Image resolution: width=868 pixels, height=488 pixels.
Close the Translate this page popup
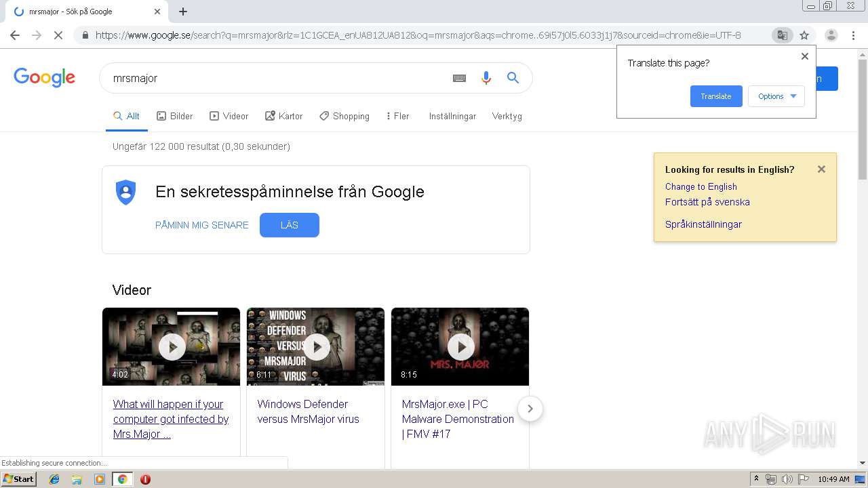[x=805, y=56]
